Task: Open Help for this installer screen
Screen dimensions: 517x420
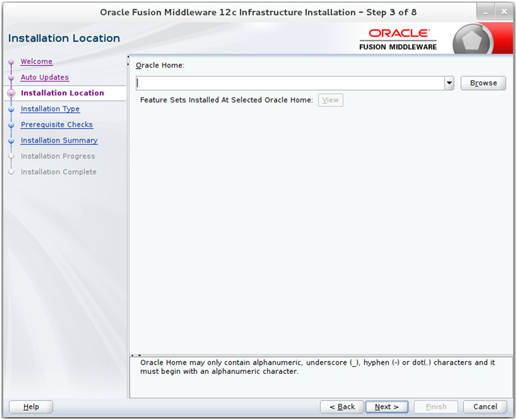Action: click(31, 407)
